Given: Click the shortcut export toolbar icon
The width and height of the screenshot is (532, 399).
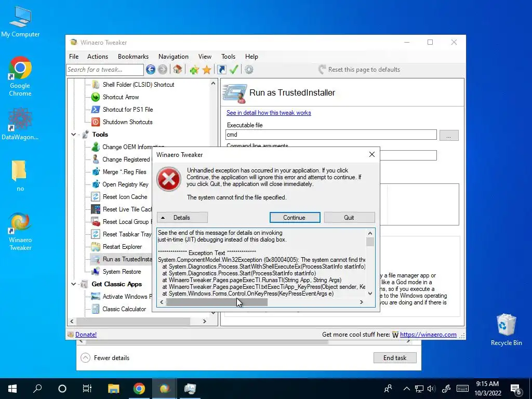Looking at the screenshot, I should pyautogui.click(x=221, y=70).
